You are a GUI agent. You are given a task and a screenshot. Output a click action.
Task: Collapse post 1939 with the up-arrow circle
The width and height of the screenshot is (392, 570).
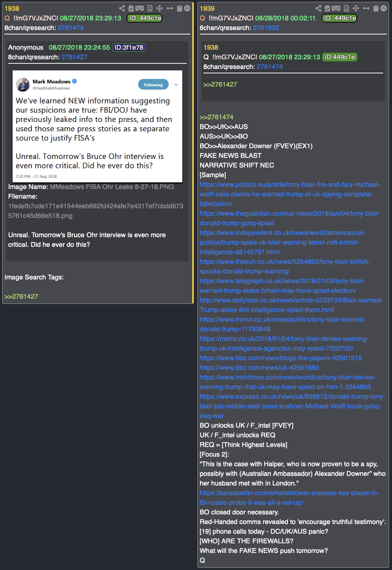[383, 8]
